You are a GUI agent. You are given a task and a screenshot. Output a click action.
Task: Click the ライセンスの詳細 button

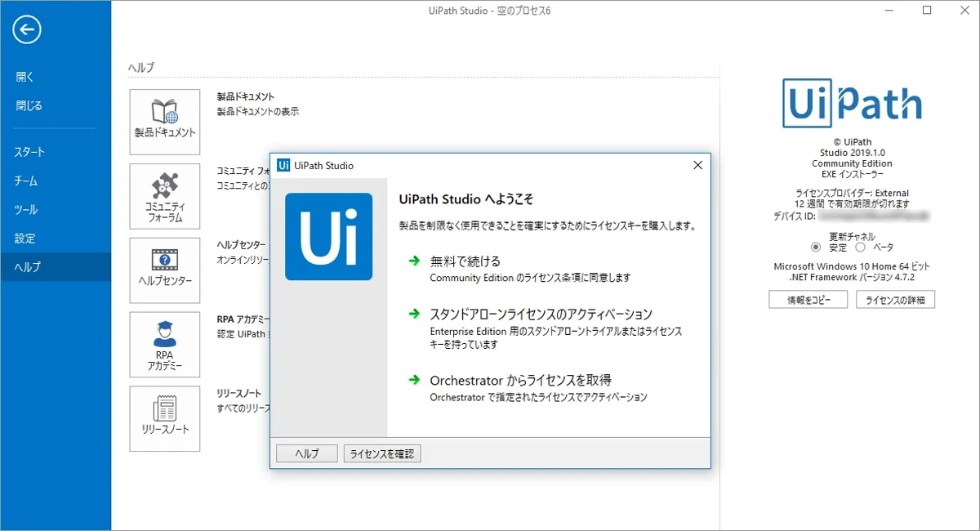[895, 300]
